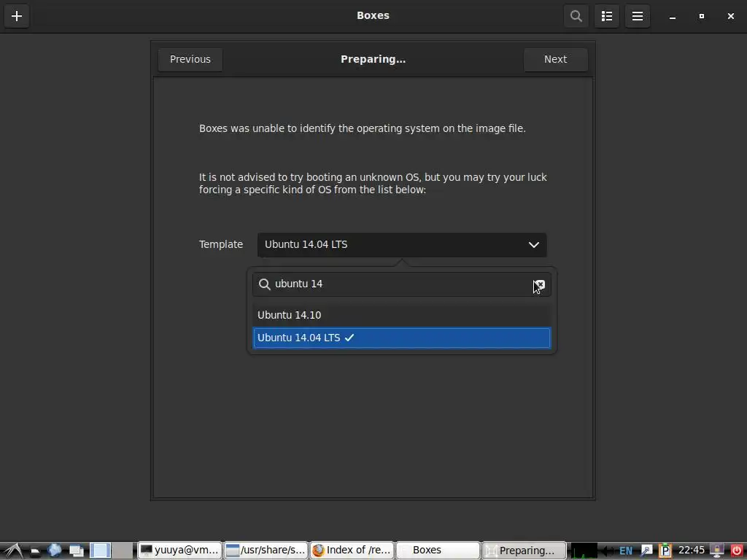The image size is (747, 560).
Task: Switch to 'Preparing...' taskbar window entry
Action: [524, 551]
